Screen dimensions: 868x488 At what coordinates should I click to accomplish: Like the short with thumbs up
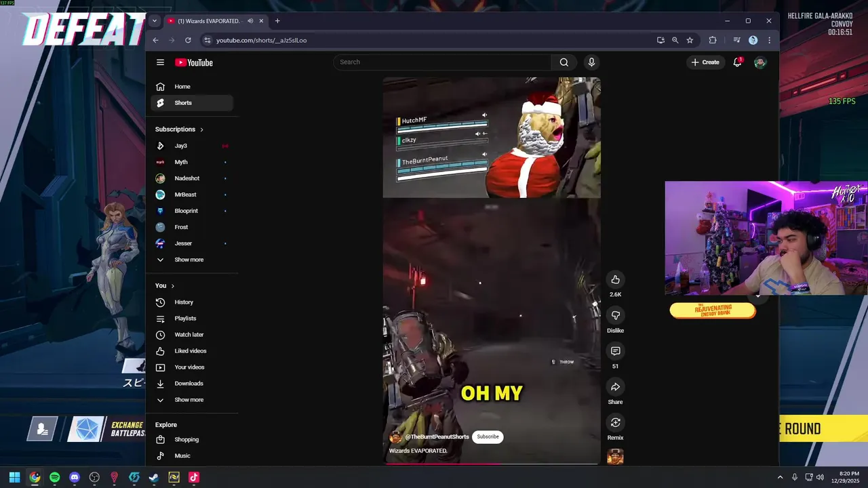coord(615,280)
